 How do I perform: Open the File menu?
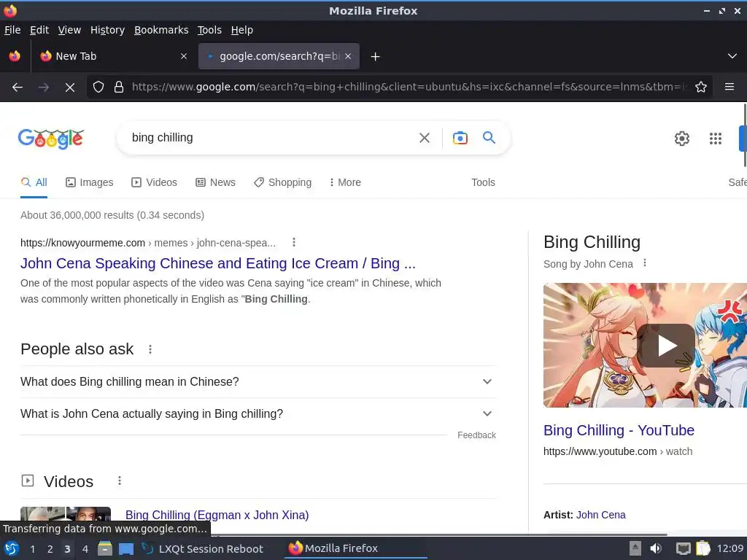(12, 30)
